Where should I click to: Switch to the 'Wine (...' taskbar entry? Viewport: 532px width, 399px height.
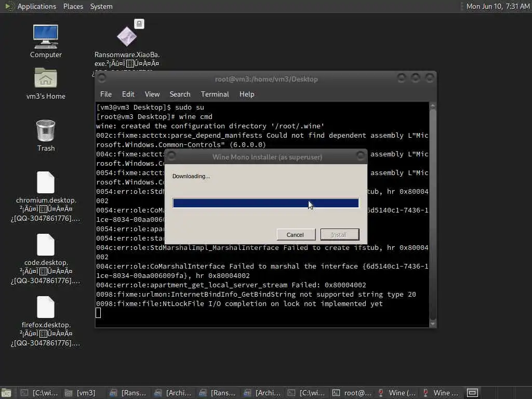[x=396, y=393]
